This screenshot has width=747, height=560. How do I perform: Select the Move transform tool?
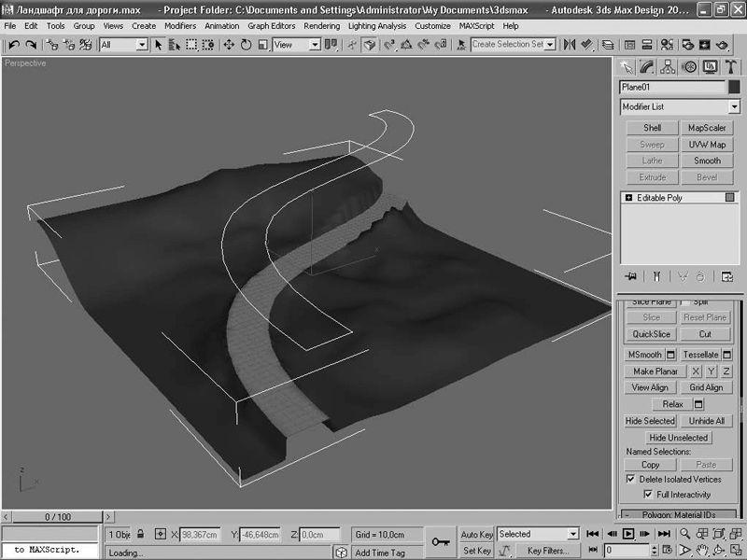pyautogui.click(x=229, y=45)
